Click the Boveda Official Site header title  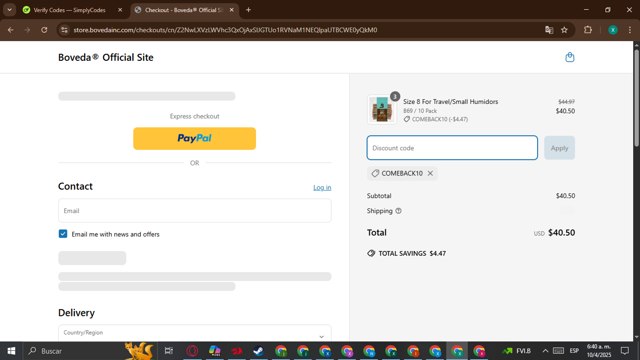click(x=106, y=58)
